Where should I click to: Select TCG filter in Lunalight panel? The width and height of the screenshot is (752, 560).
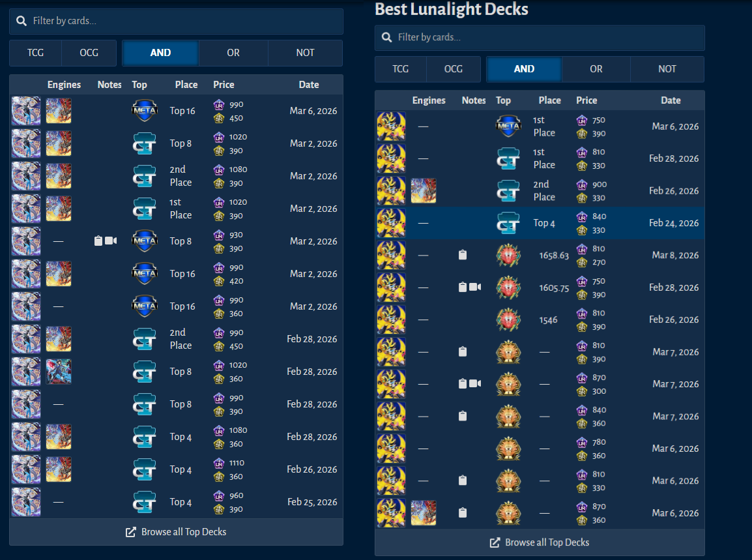click(x=401, y=69)
